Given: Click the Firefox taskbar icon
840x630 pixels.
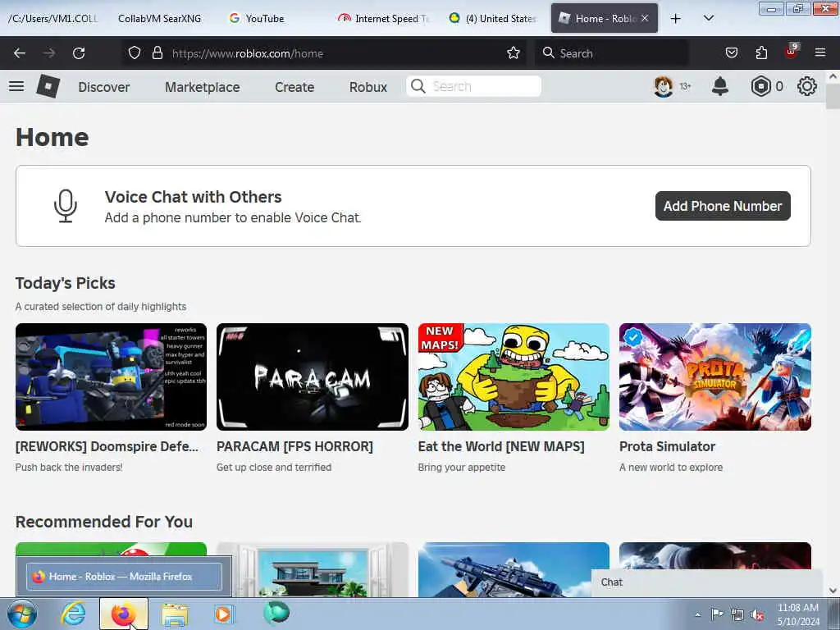Looking at the screenshot, I should pyautogui.click(x=123, y=614).
